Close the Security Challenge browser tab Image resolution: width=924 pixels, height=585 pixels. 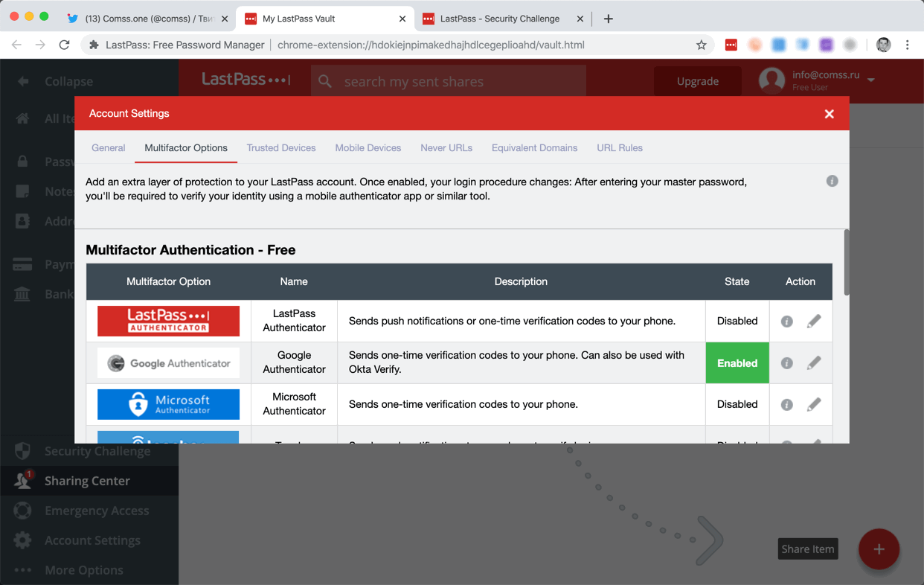pyautogui.click(x=580, y=19)
